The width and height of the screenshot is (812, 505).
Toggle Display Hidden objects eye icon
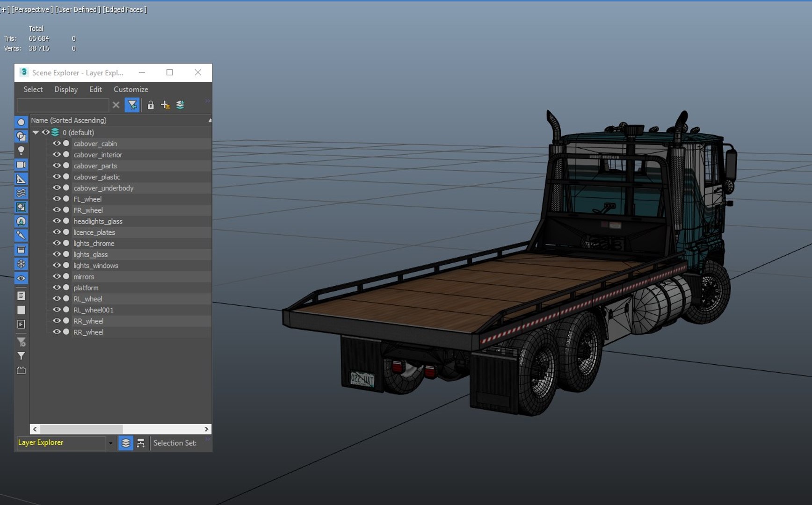(21, 278)
